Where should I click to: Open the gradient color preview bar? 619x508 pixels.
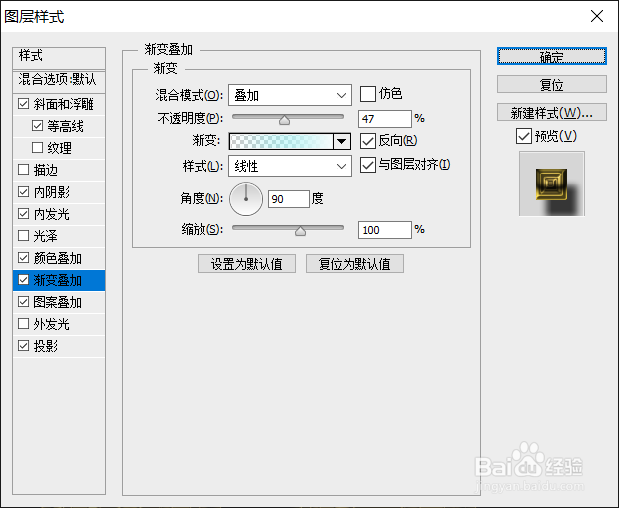click(x=281, y=141)
